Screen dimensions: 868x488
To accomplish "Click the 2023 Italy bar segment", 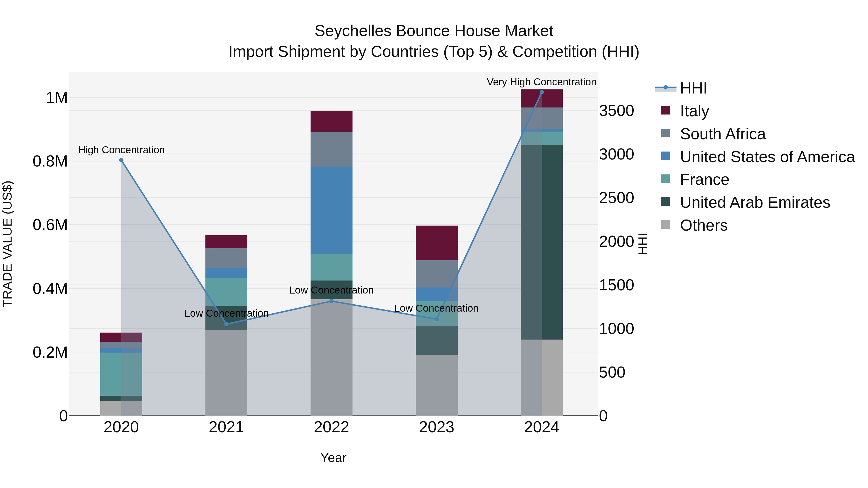I will click(437, 243).
